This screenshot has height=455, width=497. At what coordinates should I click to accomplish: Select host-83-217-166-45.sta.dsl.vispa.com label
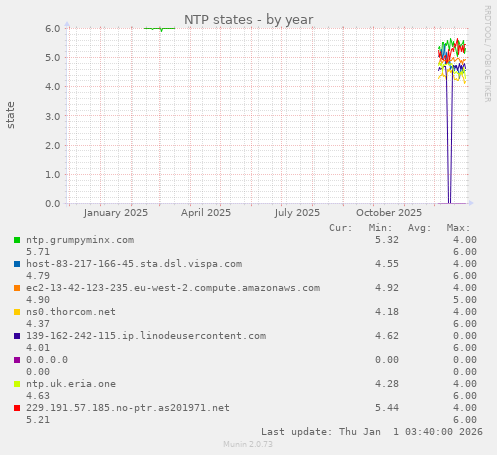coord(134,264)
